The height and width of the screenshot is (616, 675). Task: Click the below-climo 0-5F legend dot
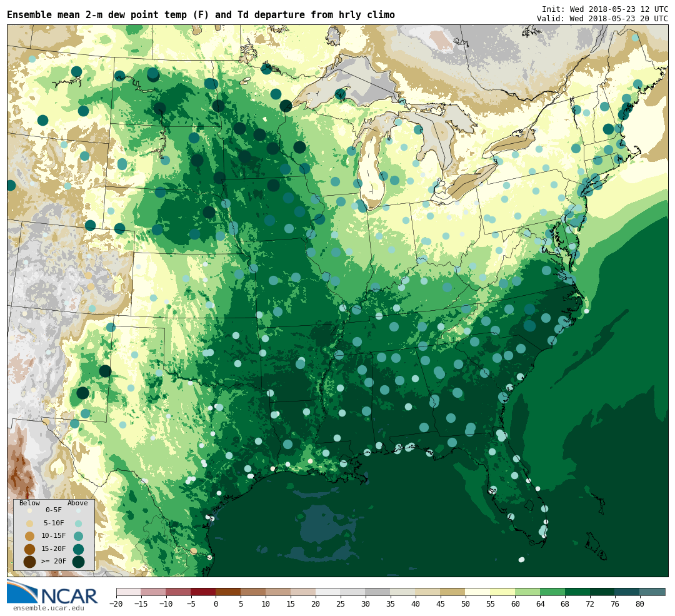click(x=30, y=510)
